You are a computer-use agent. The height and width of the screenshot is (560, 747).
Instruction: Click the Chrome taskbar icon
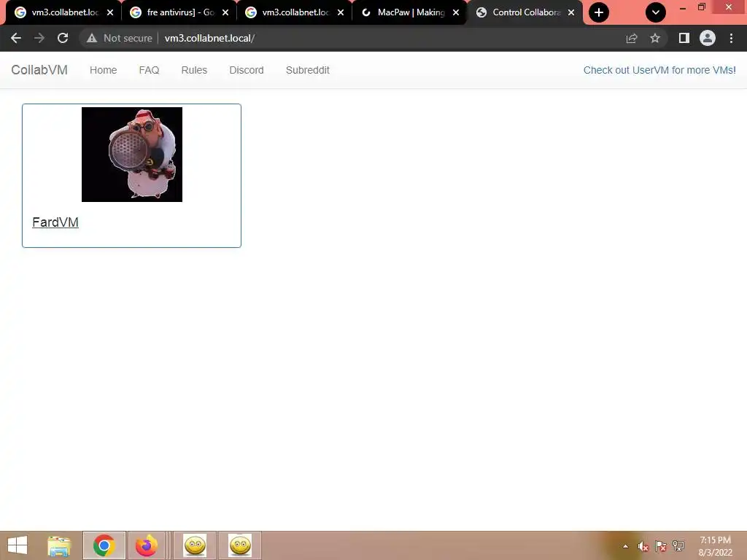click(x=104, y=545)
